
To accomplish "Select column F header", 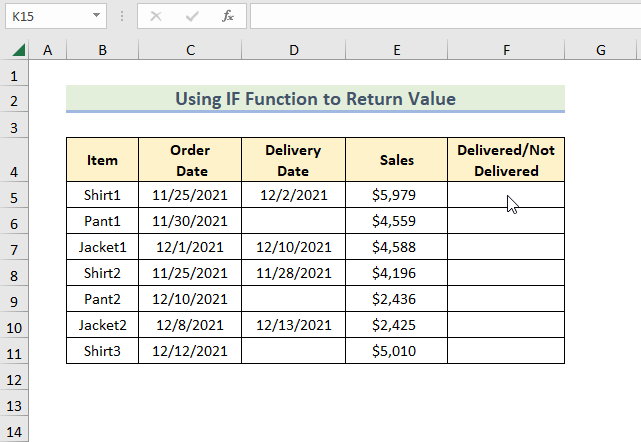I will (506, 51).
